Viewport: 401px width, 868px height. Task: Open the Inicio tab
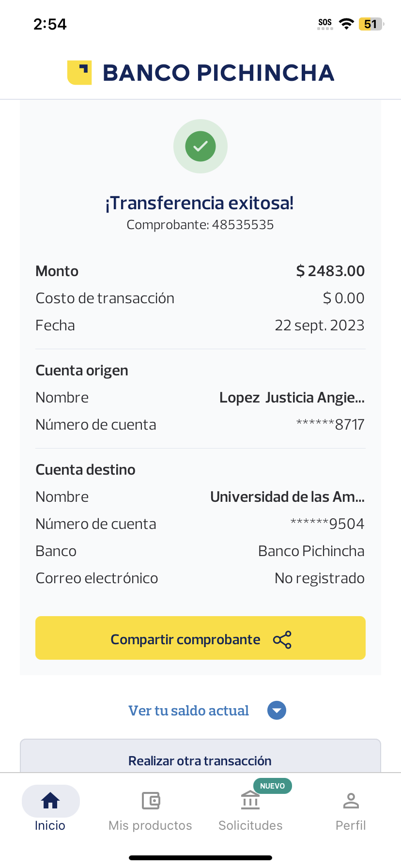[x=50, y=825]
